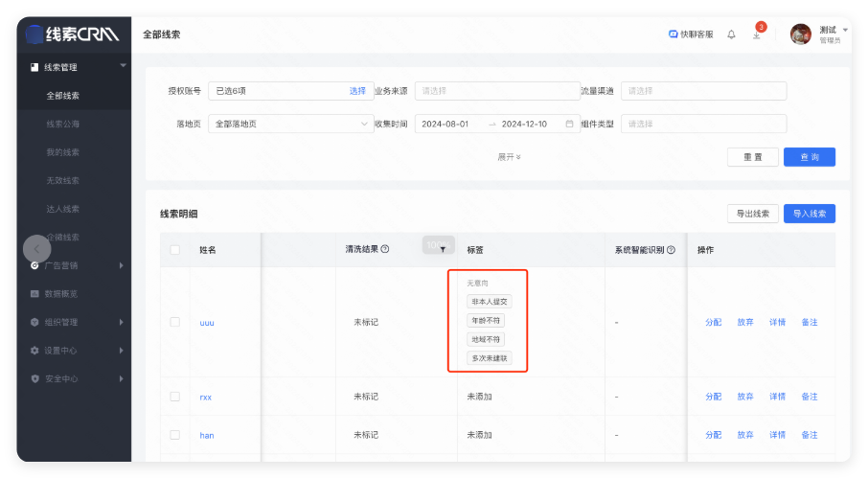Viewport: 868px width, 478px height.
Task: Open 企微线索 in sidebar
Action: pyautogui.click(x=62, y=237)
